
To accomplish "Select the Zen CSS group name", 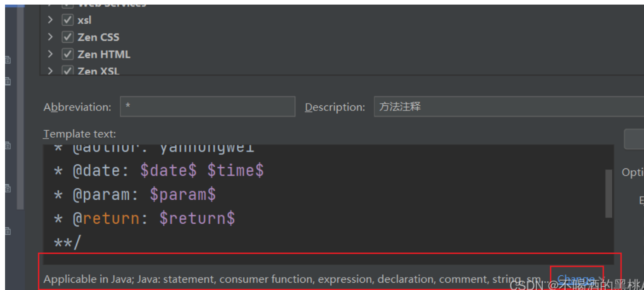I will pos(98,37).
